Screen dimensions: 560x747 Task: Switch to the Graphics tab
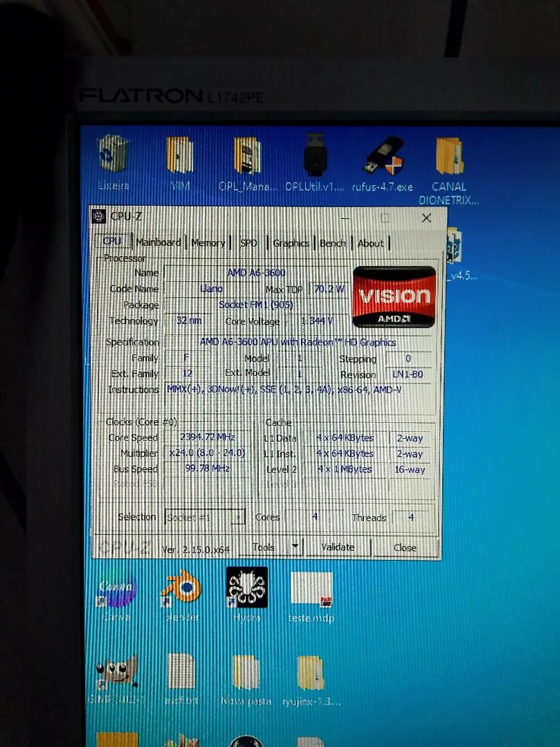tap(290, 243)
